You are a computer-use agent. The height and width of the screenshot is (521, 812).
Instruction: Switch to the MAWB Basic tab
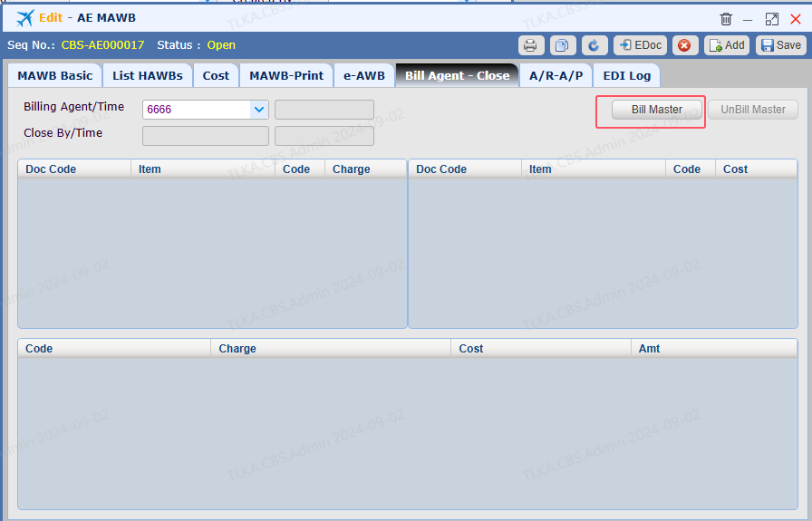coord(55,75)
